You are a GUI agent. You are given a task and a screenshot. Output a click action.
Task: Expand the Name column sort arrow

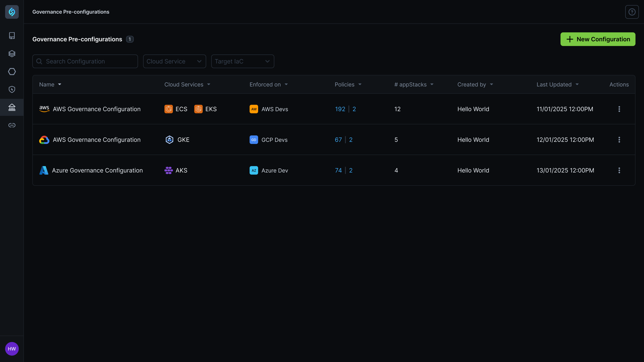[x=59, y=84]
